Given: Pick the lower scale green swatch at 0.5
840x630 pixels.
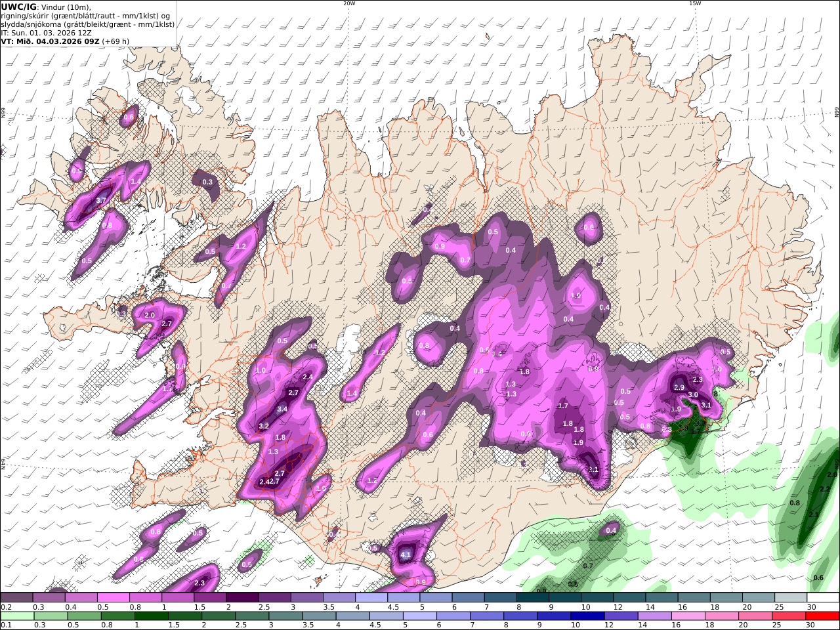Looking at the screenshot, I should tap(84, 616).
